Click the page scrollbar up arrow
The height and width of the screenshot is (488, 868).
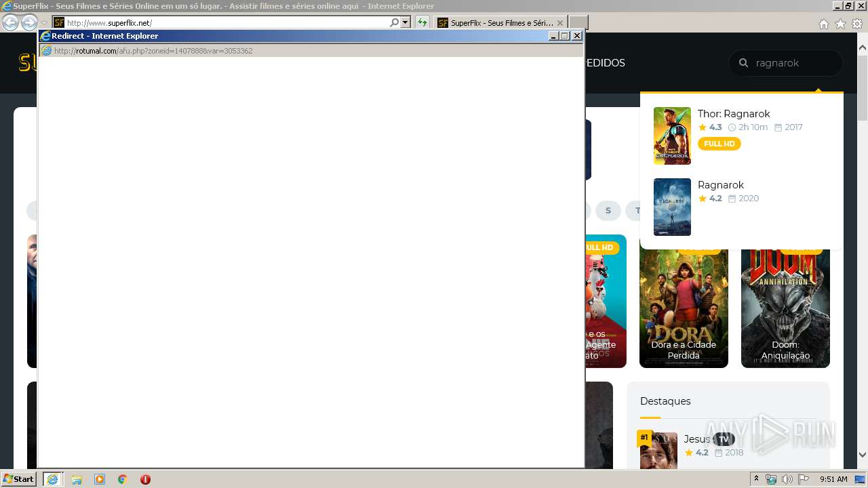pyautogui.click(x=863, y=48)
